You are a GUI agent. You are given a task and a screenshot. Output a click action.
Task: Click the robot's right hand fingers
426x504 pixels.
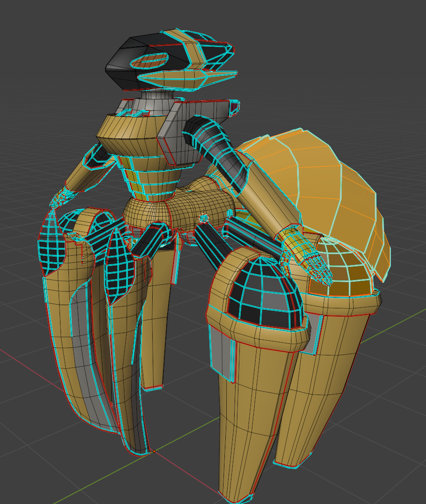(317, 268)
